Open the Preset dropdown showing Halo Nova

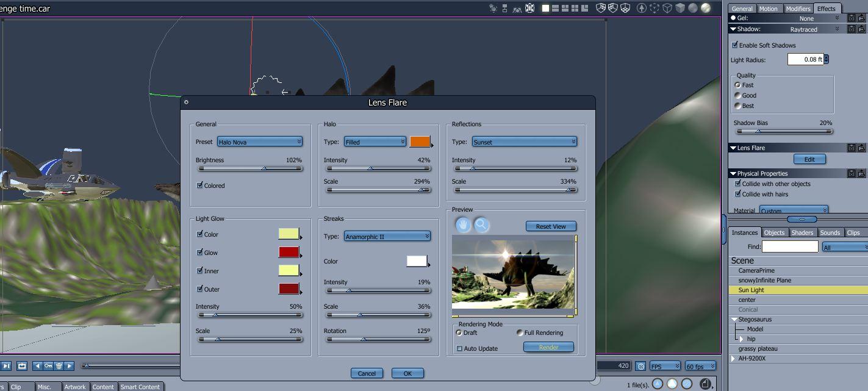click(x=260, y=142)
